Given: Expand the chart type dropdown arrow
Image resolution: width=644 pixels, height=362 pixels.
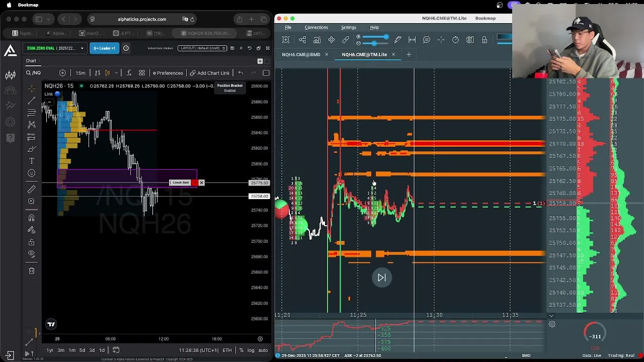Looking at the screenshot, I should point(116,73).
